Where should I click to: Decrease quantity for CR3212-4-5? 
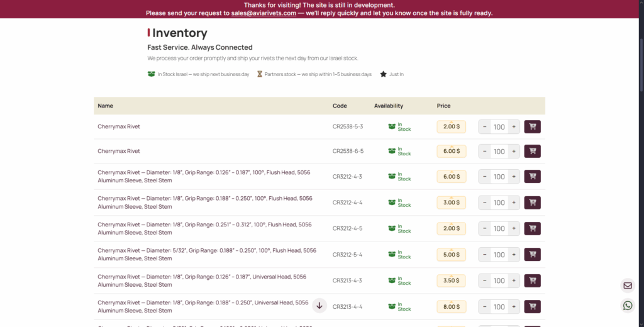(x=484, y=229)
